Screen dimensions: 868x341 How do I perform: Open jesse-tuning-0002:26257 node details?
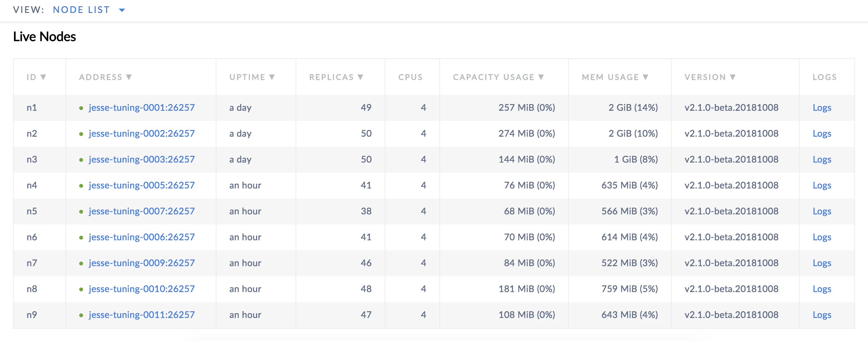coord(142,133)
